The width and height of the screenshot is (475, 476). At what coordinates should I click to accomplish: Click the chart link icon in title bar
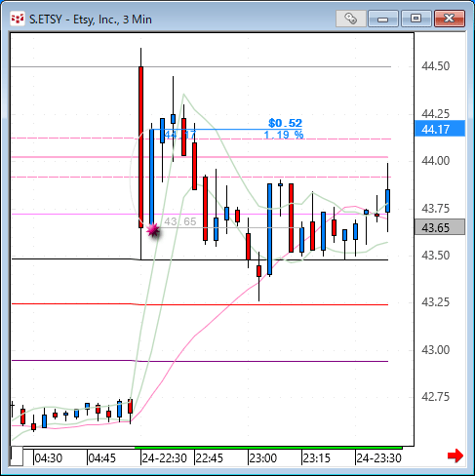(x=351, y=19)
